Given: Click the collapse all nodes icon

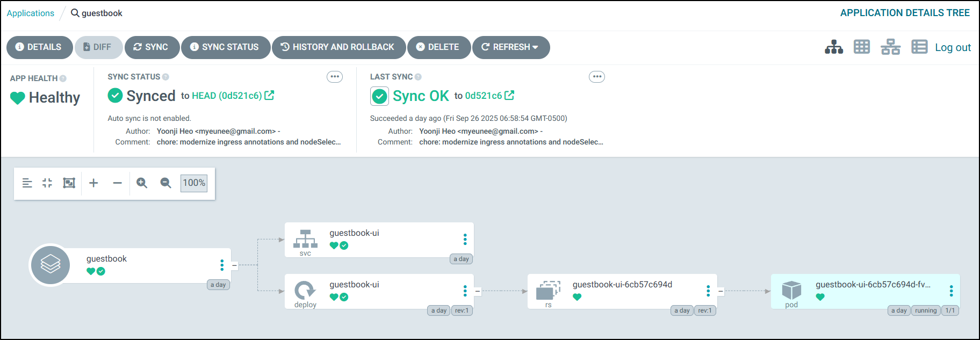Looking at the screenshot, I should point(47,183).
